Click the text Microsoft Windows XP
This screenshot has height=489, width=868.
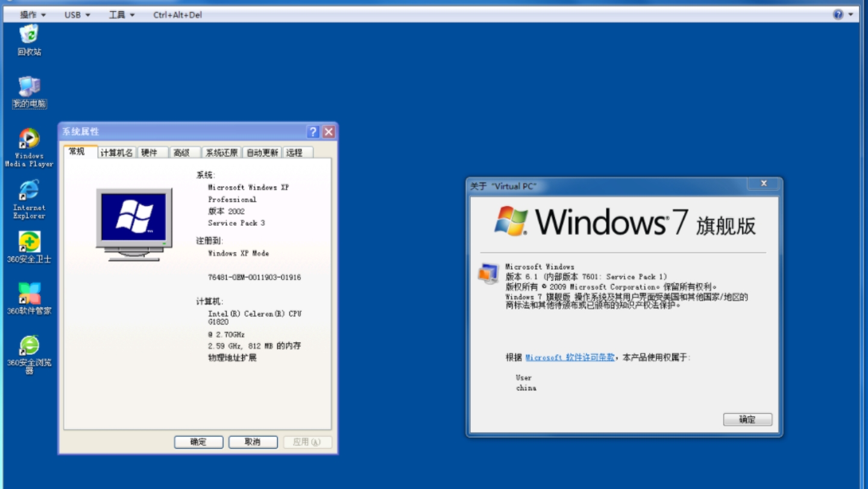pos(248,187)
